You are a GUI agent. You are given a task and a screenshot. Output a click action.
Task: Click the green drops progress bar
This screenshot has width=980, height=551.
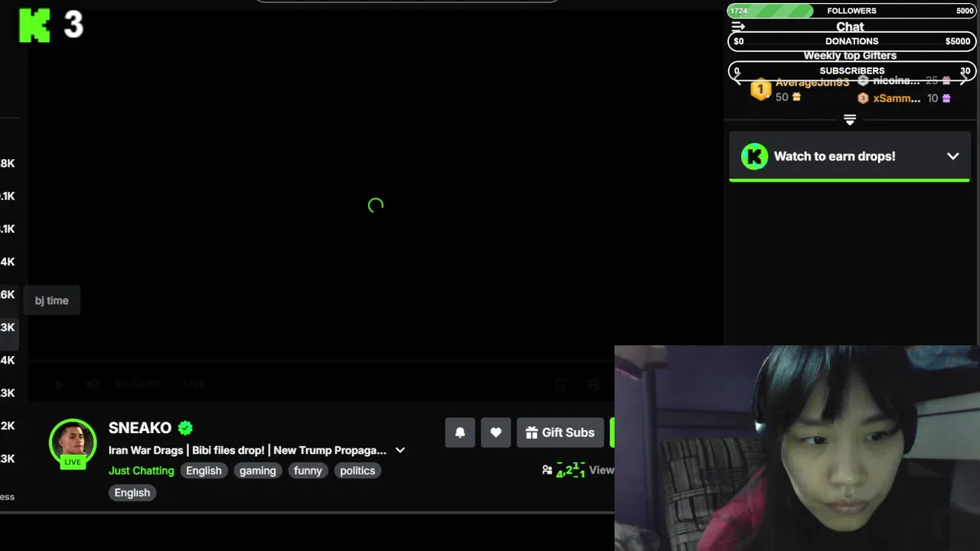[x=849, y=180]
